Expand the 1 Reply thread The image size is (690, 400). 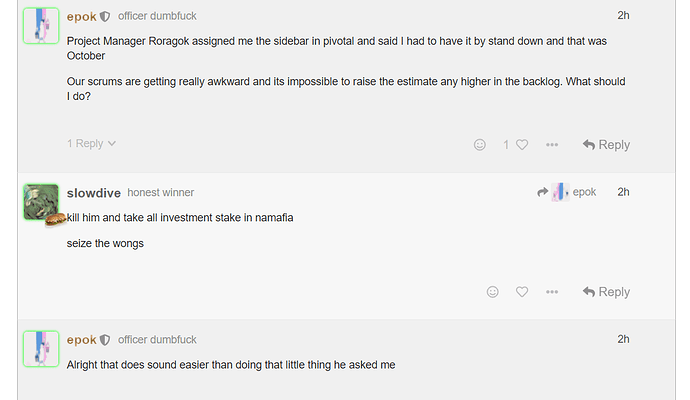91,143
